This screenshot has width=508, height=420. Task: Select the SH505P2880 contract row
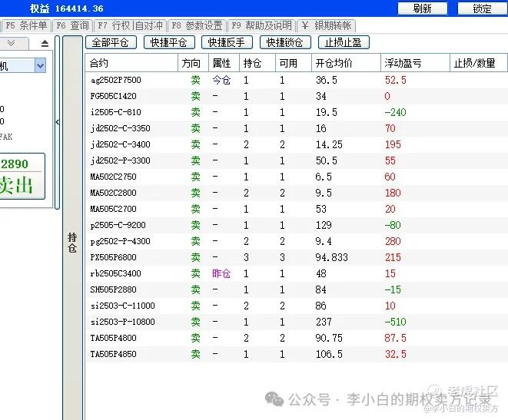tap(296, 289)
